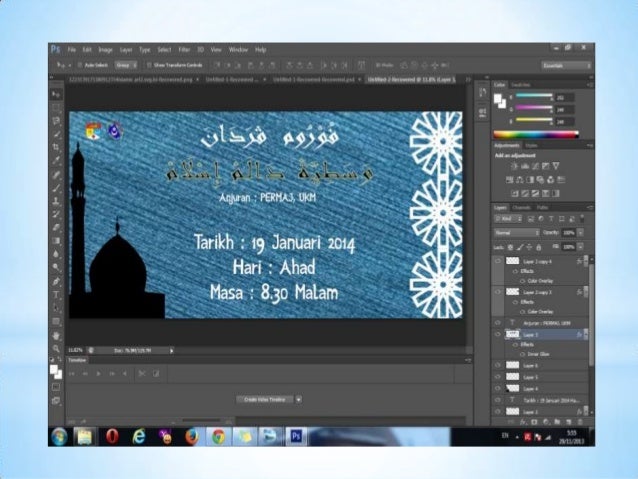Enable the Auto-Select checkbox
This screenshot has width=638, height=479.
(x=80, y=65)
